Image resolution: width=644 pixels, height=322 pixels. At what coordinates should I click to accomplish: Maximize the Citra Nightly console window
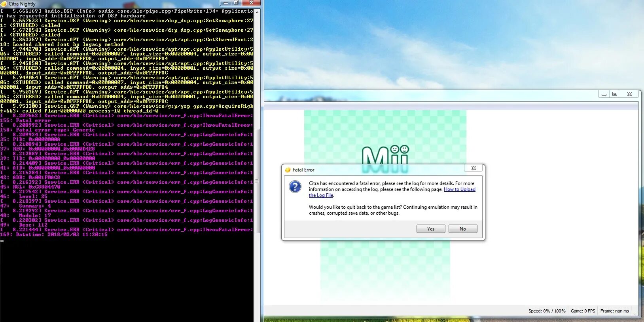tap(236, 3)
